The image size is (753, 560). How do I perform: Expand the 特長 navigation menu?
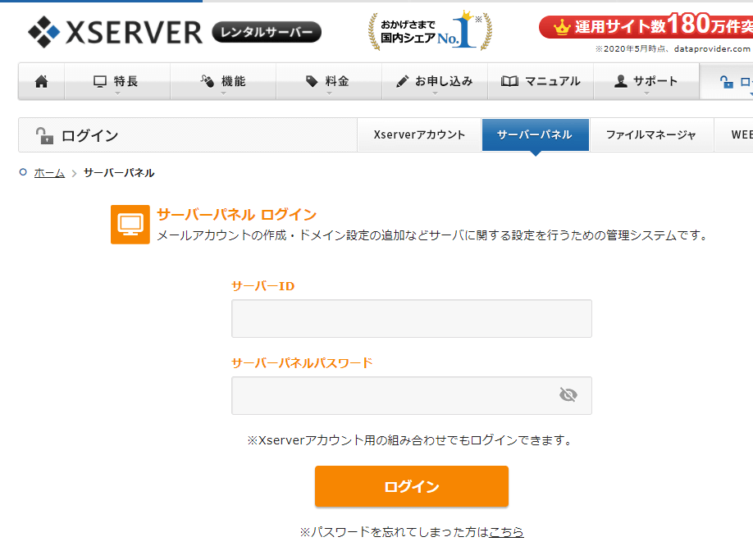pos(116,81)
